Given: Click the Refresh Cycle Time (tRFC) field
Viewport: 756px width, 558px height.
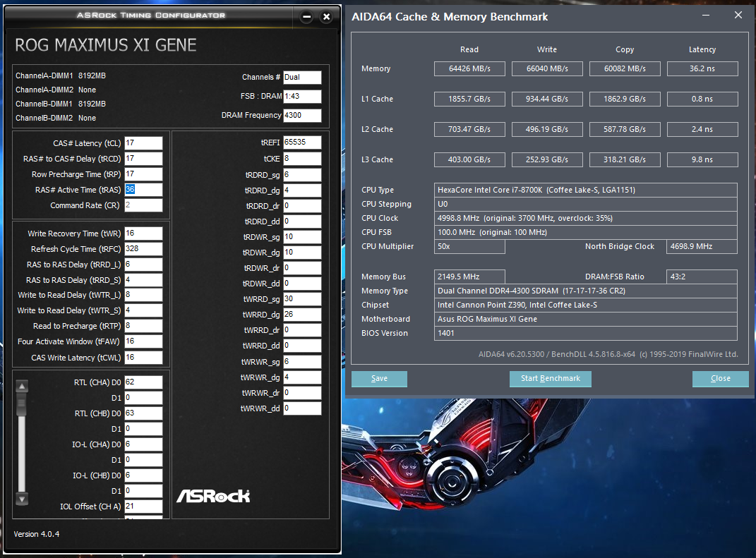Looking at the screenshot, I should (x=143, y=248).
